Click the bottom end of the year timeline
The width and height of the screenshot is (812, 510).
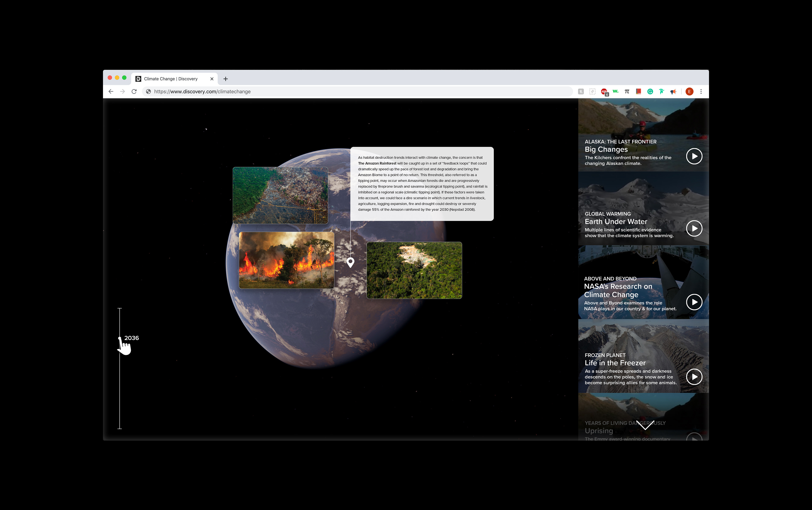coord(120,428)
